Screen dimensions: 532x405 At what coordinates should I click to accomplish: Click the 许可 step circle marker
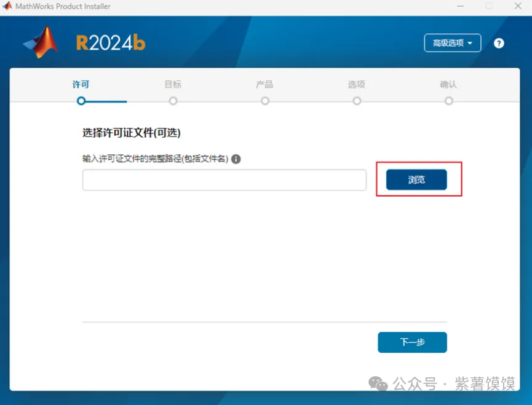(x=81, y=101)
